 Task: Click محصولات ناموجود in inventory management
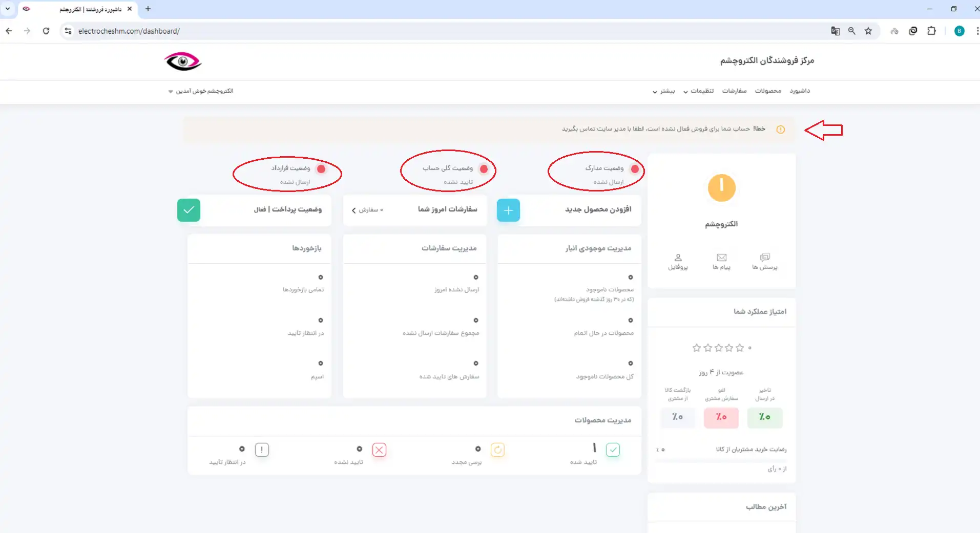(x=610, y=290)
